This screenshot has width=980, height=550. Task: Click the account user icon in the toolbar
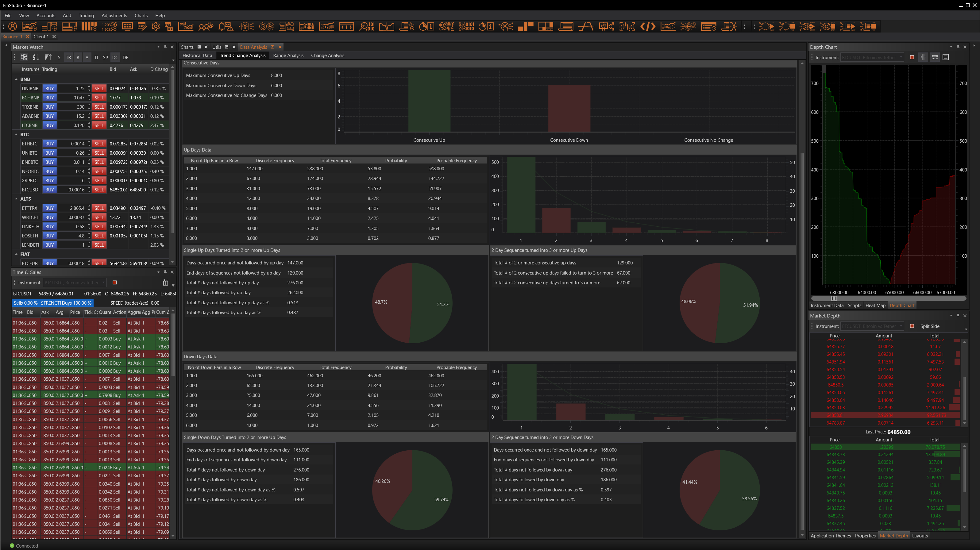13,26
